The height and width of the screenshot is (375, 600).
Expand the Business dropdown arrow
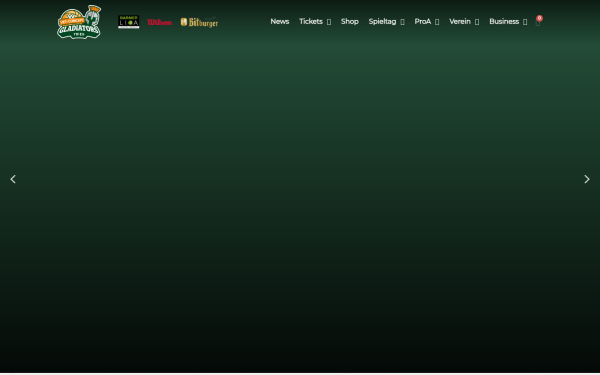point(525,22)
